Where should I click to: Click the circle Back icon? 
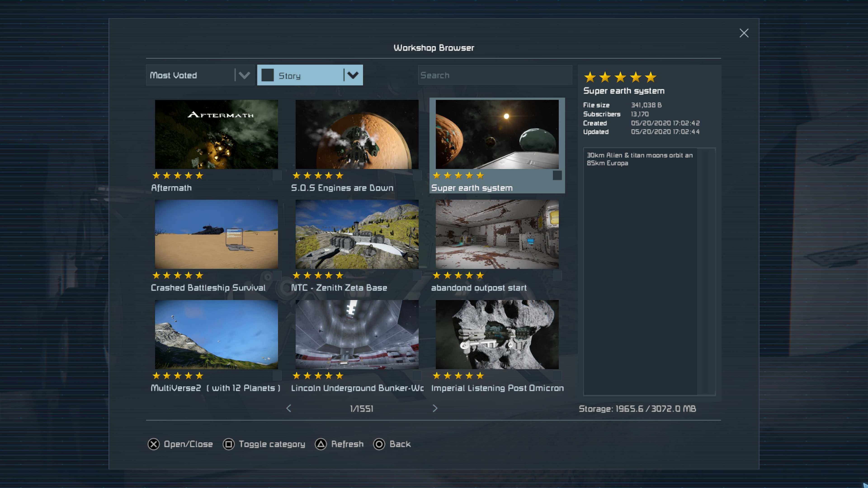click(379, 444)
